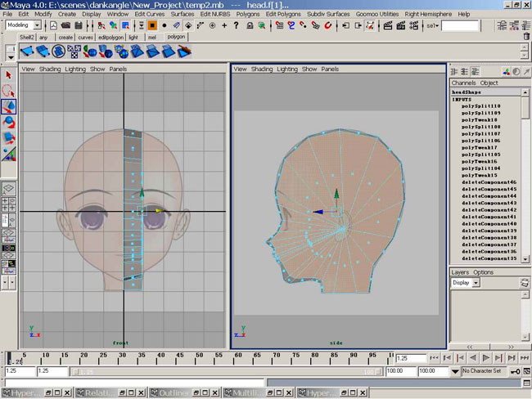Click the script editor icon at bottom right

[527, 383]
